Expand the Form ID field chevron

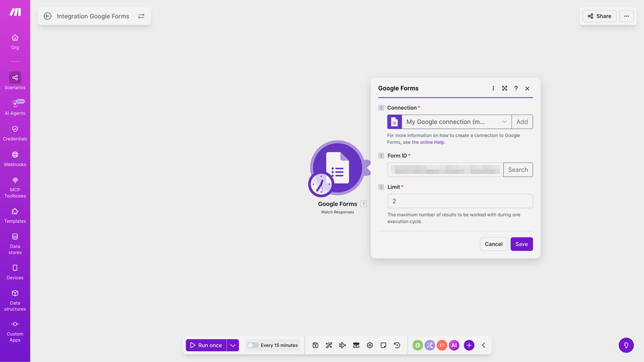coord(381,156)
